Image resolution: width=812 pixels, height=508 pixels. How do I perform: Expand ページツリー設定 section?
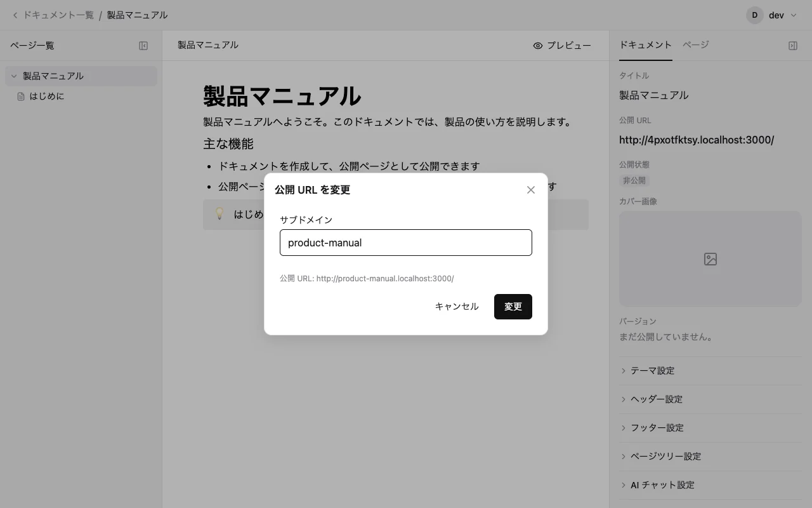point(710,457)
